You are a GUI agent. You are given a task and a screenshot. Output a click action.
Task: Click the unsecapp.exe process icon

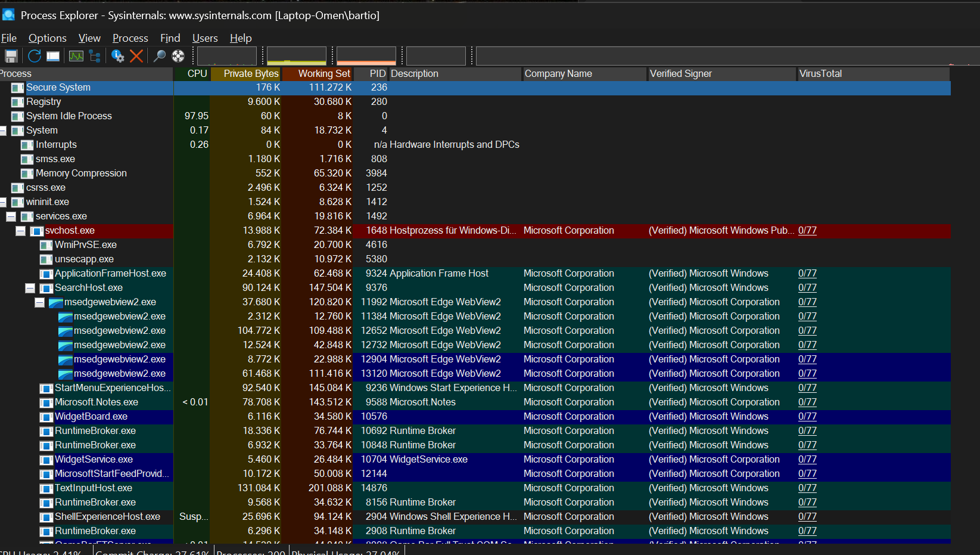pos(46,259)
